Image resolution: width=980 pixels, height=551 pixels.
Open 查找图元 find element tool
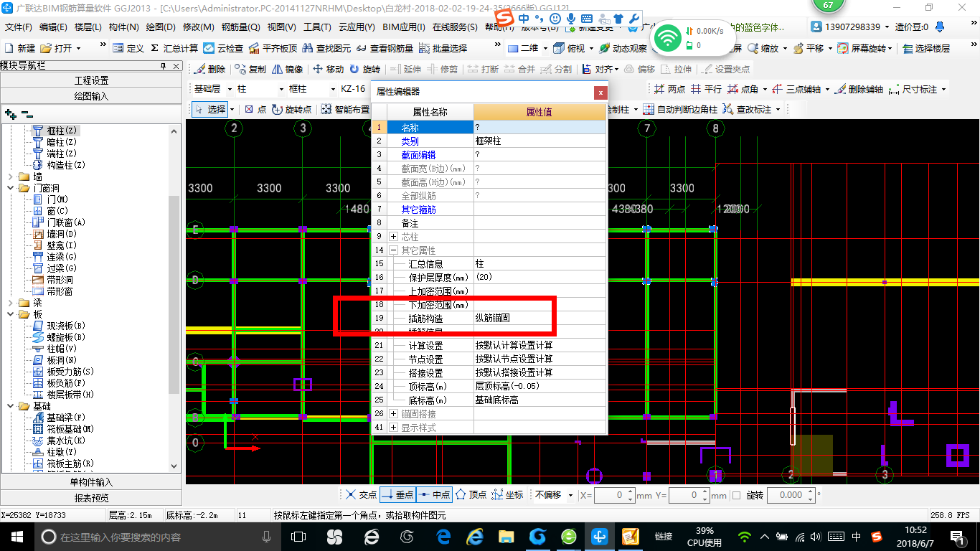coord(327,48)
